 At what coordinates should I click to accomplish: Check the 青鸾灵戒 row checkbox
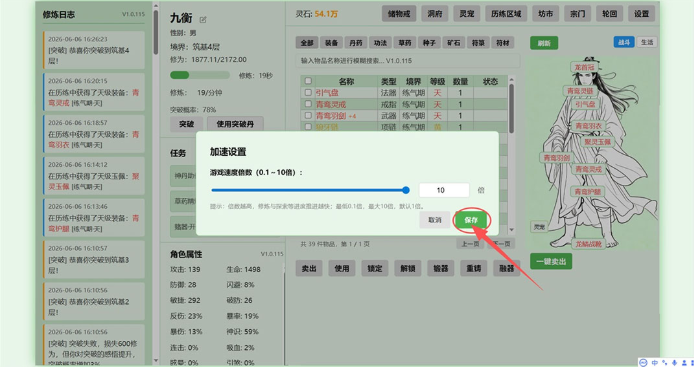tap(308, 104)
